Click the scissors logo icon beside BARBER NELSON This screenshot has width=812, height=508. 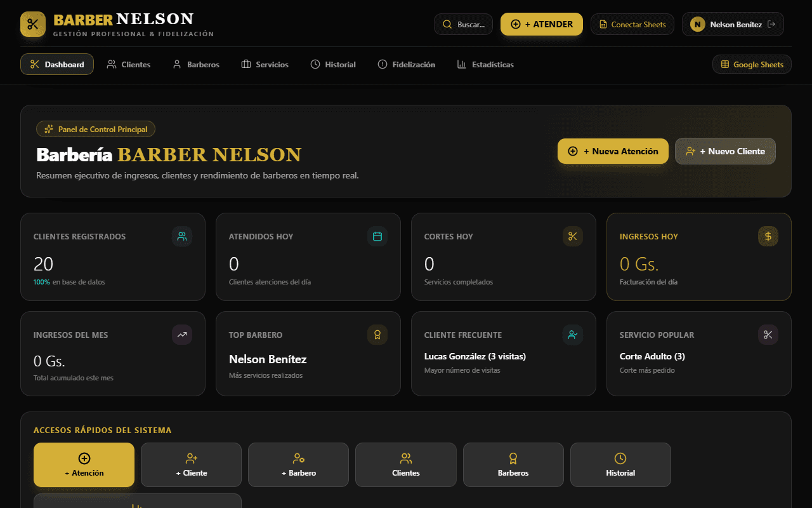(x=33, y=24)
